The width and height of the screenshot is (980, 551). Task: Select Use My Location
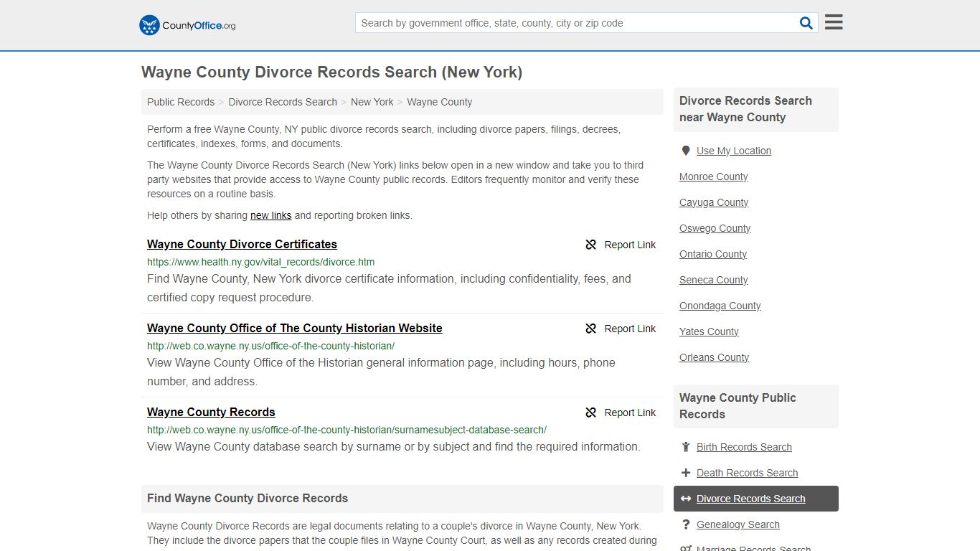click(x=733, y=151)
